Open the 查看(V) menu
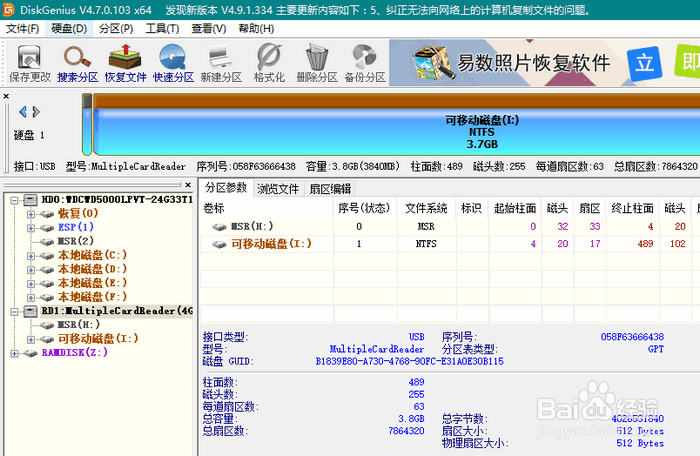 click(x=208, y=29)
